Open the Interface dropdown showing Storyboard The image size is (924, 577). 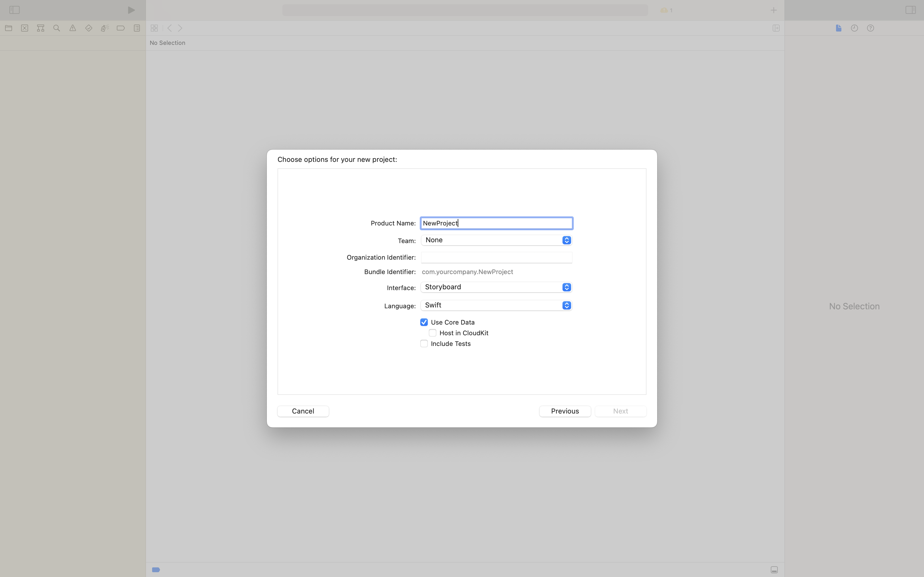496,287
